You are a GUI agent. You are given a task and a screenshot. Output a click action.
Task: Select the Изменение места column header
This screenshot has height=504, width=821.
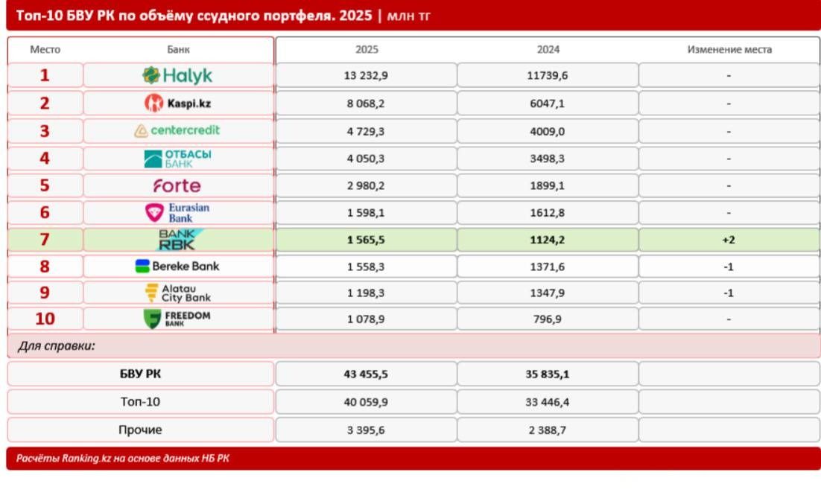[729, 50]
